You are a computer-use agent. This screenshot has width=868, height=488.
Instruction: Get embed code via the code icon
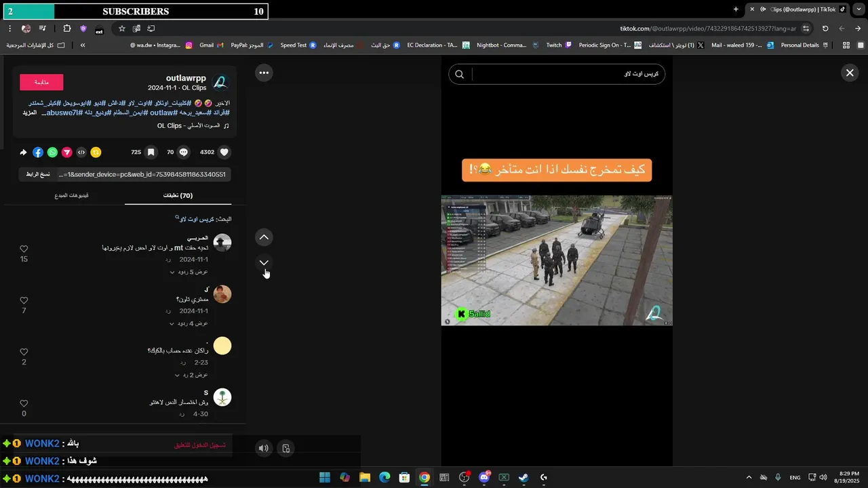[x=81, y=152]
